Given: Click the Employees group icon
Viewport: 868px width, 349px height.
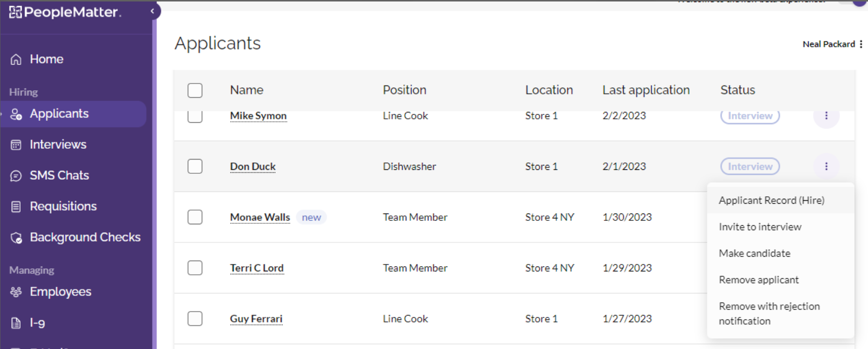Looking at the screenshot, I should (16, 292).
